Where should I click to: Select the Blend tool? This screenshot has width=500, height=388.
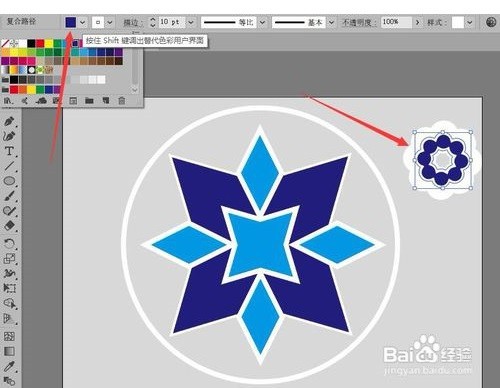tap(9, 381)
